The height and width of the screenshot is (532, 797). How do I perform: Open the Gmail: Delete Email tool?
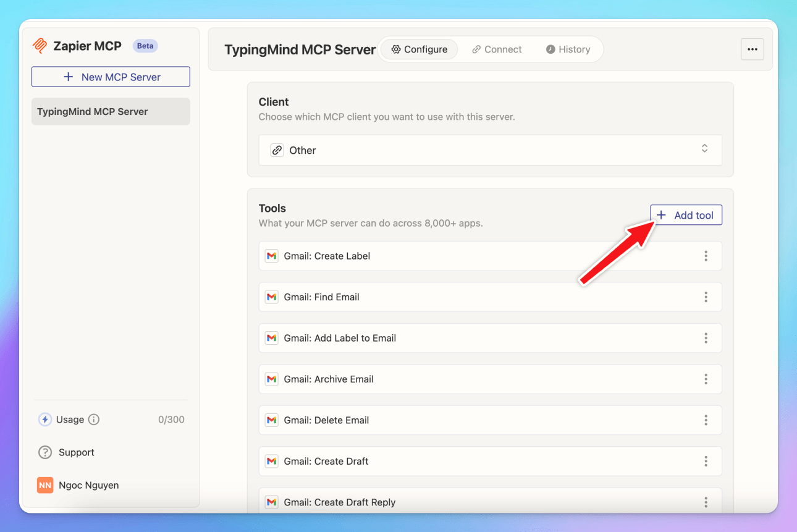(490, 420)
